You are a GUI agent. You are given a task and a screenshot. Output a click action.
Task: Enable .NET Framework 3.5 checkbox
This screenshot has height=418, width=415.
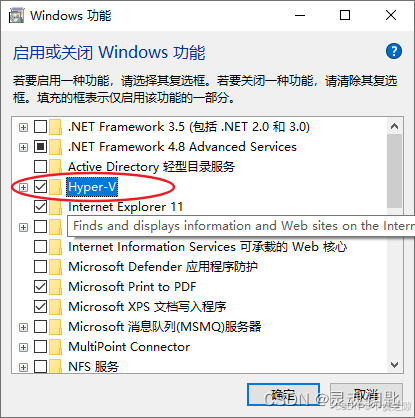(40, 127)
